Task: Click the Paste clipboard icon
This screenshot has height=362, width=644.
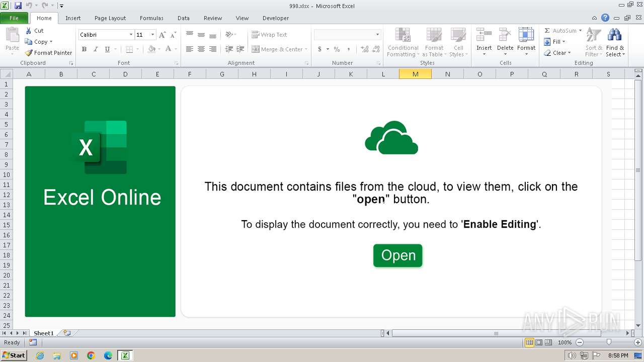Action: click(x=12, y=35)
